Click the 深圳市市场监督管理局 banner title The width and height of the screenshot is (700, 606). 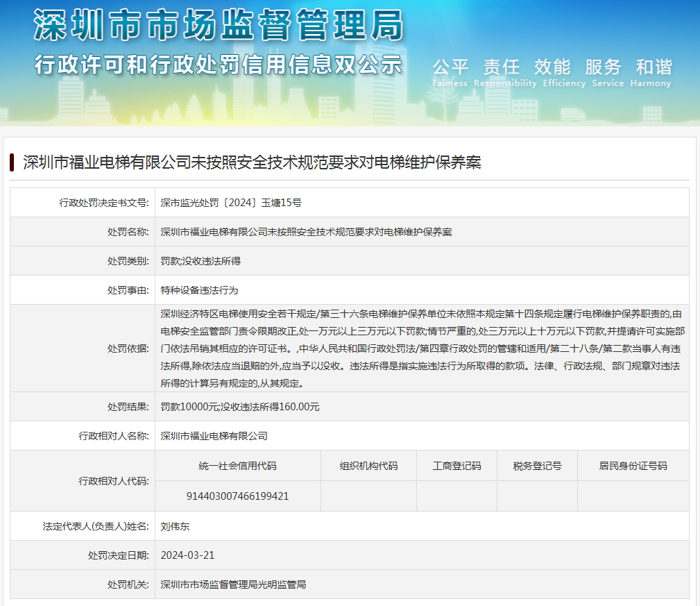[x=219, y=26]
